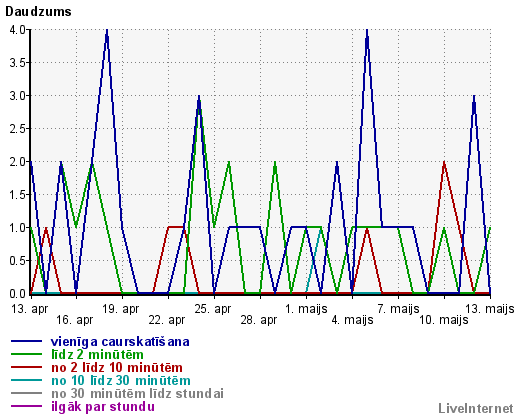Click the green legend line swatch
This screenshot has width=520, height=418.
tap(27, 354)
